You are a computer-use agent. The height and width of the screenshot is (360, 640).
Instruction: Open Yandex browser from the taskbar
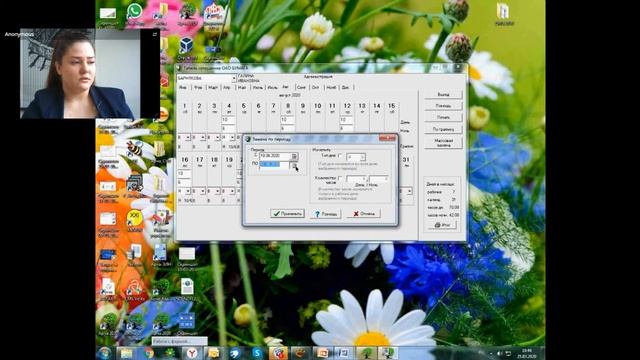[x=192, y=353]
